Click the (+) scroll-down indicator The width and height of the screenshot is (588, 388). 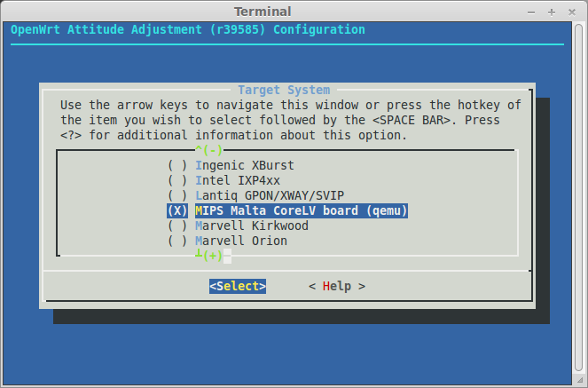(213, 256)
